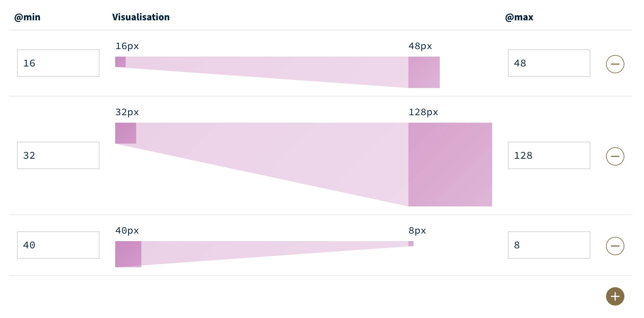
Task: Click the Visualisation column header
Action: point(141,17)
